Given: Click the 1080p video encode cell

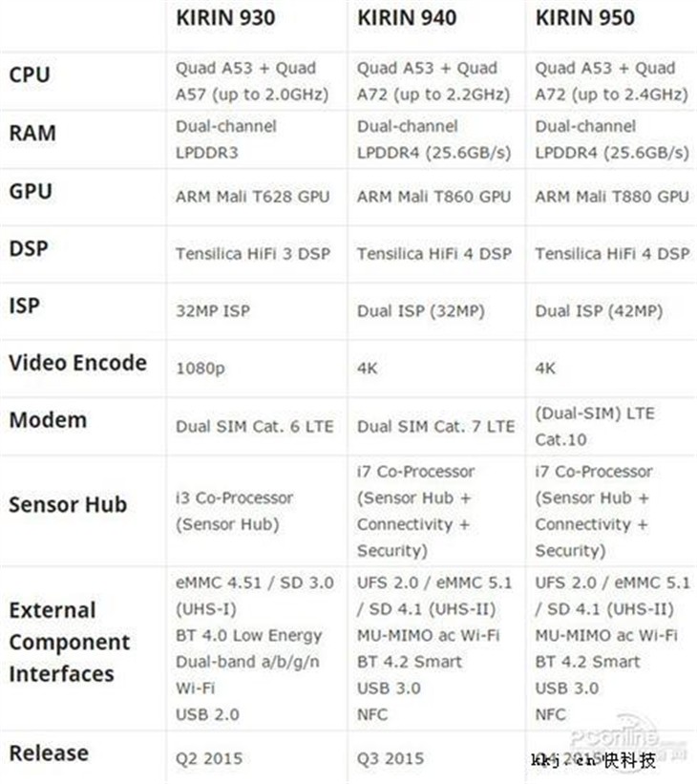Looking at the screenshot, I should pyautogui.click(x=201, y=369).
